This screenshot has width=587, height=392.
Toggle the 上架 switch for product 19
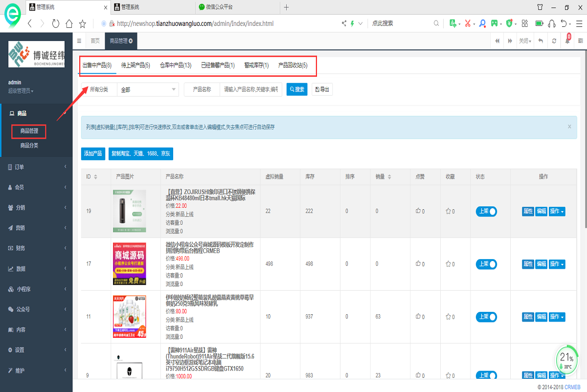(486, 211)
